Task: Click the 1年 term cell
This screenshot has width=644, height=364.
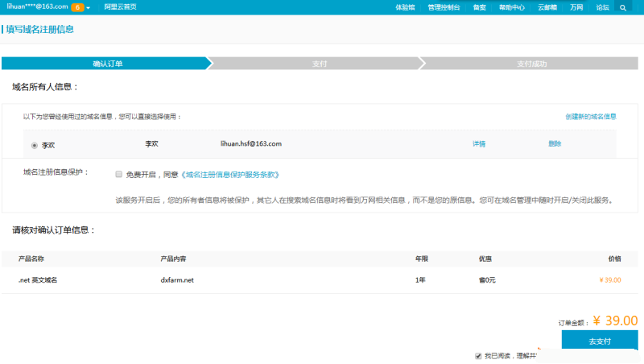Action: [x=420, y=280]
